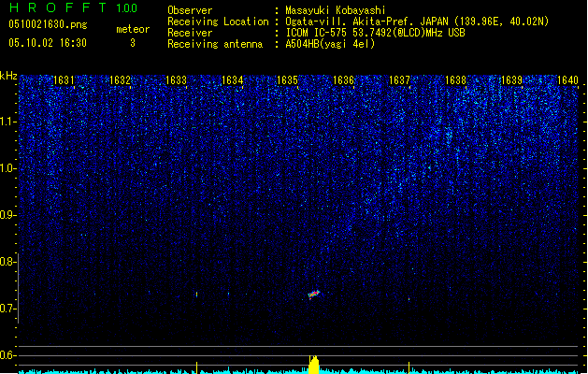The image size is (588, 374).
Task: Click the 1632 time marker
Action: (120, 80)
